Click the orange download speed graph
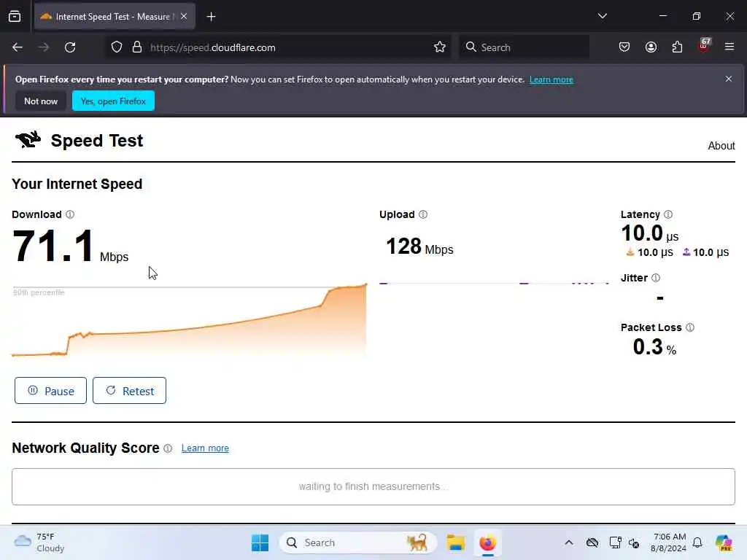Screen dimensions: 747x560 point(189,320)
